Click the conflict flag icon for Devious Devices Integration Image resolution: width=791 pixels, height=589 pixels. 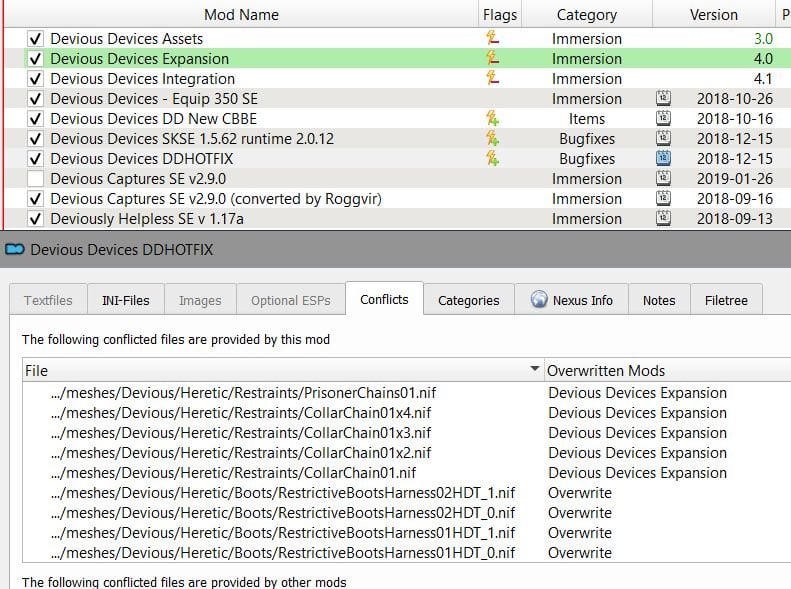click(492, 78)
